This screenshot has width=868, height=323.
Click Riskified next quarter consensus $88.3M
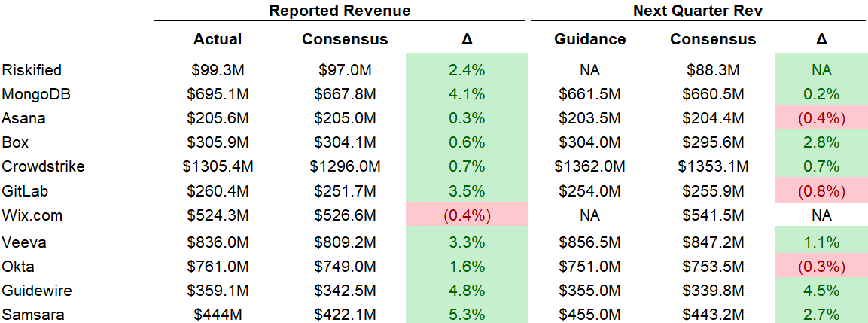pos(713,70)
